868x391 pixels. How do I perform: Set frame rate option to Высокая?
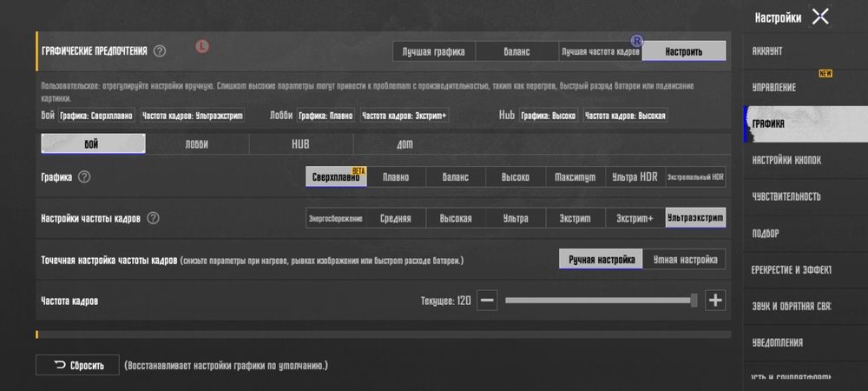[x=456, y=218]
